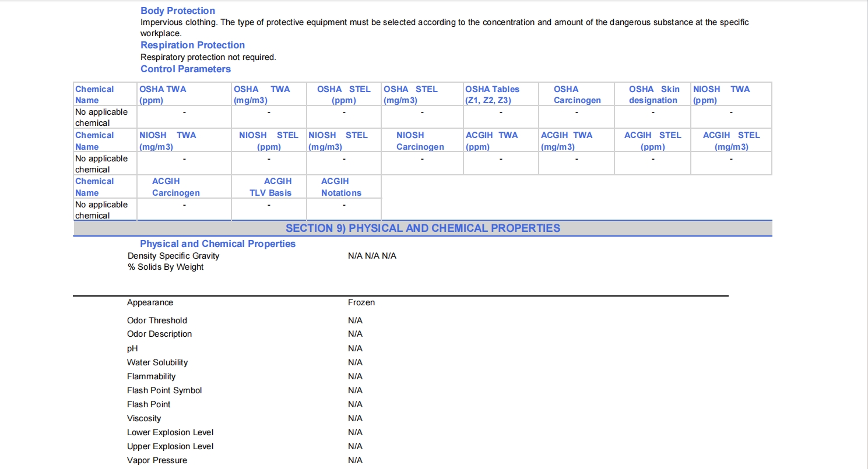
Task: Select the Water Solubility label
Action: pos(157,362)
